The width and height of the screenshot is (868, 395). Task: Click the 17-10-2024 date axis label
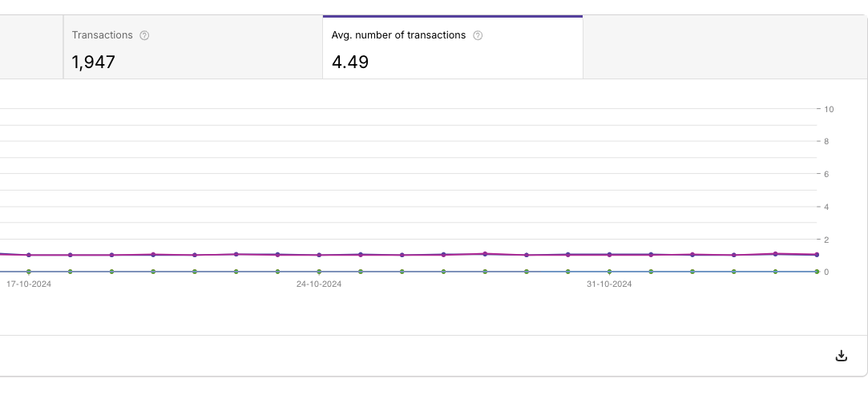(29, 284)
